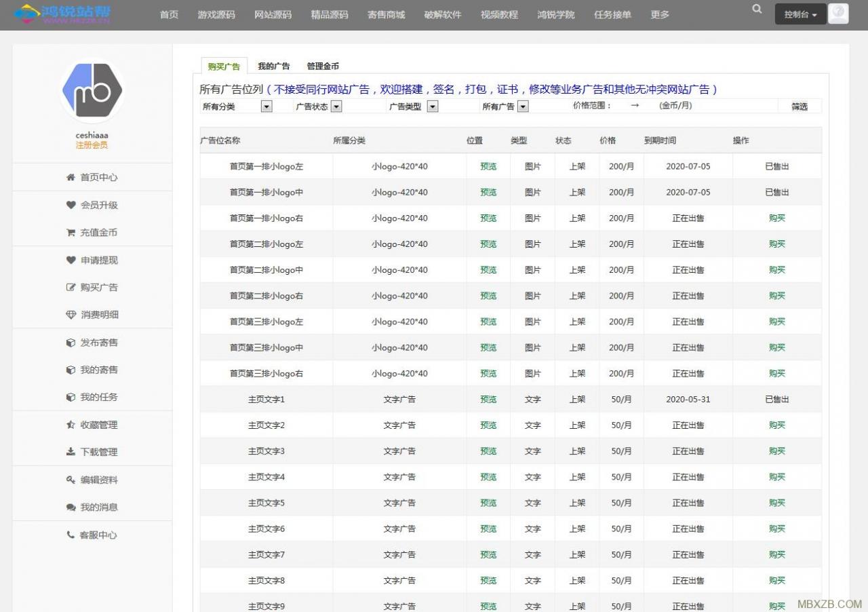Viewport: 868px width, 612px height.
Task: Click the download icon beside 下载管理
Action: pos(71,452)
